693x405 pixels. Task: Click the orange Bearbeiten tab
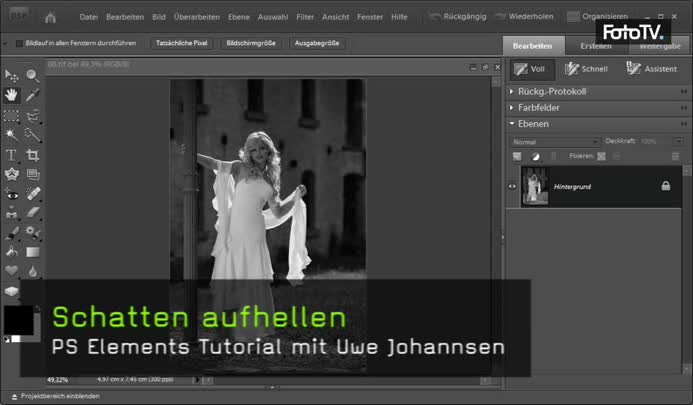533,46
